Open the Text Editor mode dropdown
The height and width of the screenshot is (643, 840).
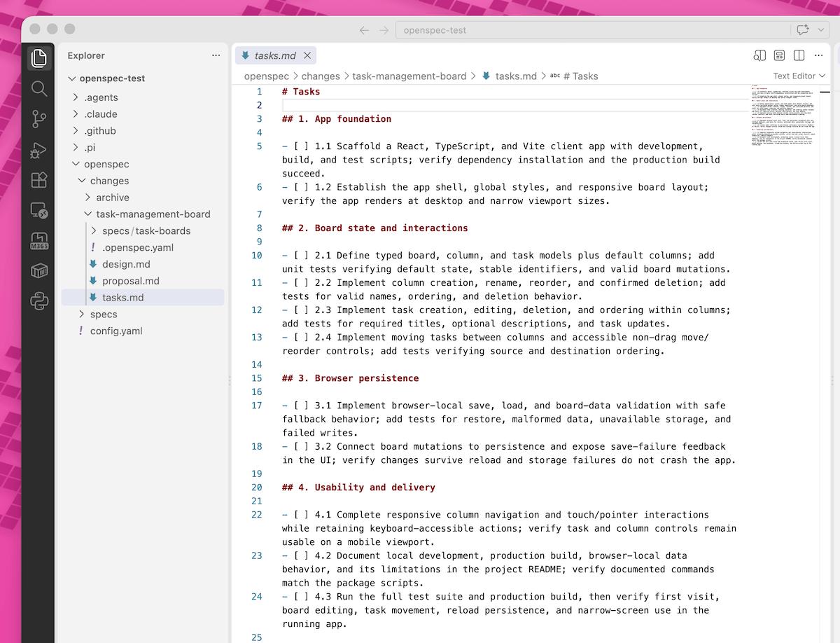click(x=799, y=76)
